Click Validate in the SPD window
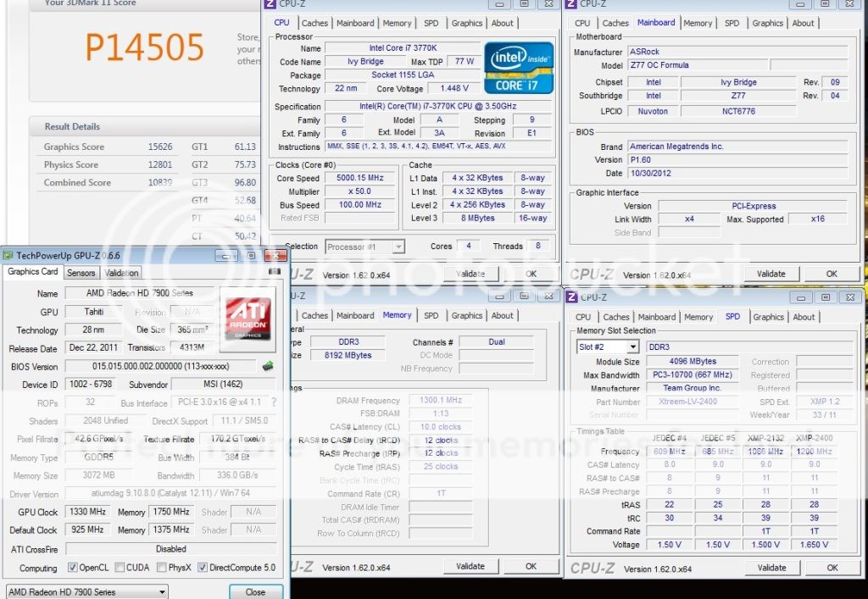This screenshot has height=599, width=868. (x=771, y=568)
